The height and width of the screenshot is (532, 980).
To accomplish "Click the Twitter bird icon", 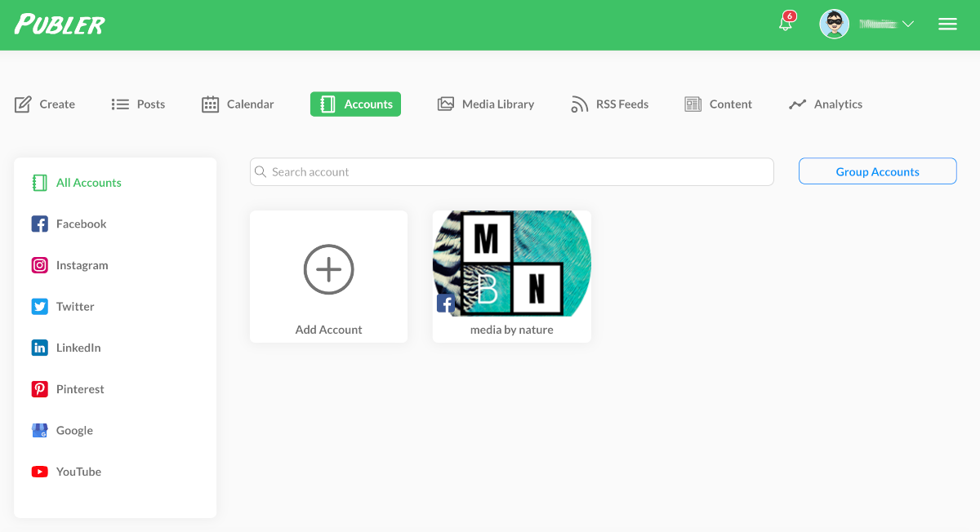I will (x=39, y=307).
